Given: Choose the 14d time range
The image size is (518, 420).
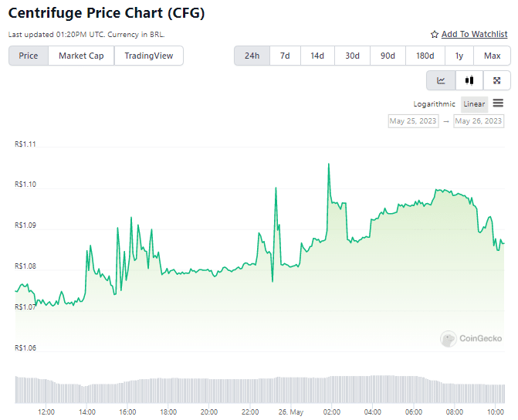Looking at the screenshot, I should (317, 56).
